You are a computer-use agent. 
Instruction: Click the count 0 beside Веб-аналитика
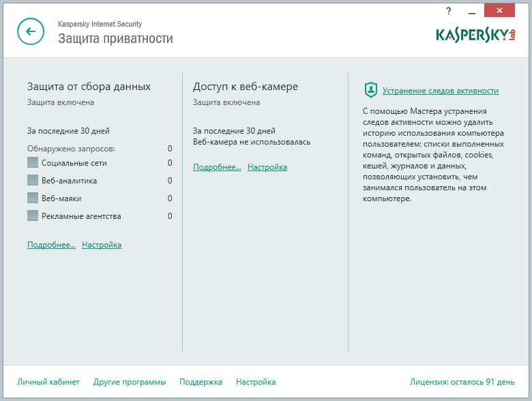170,181
